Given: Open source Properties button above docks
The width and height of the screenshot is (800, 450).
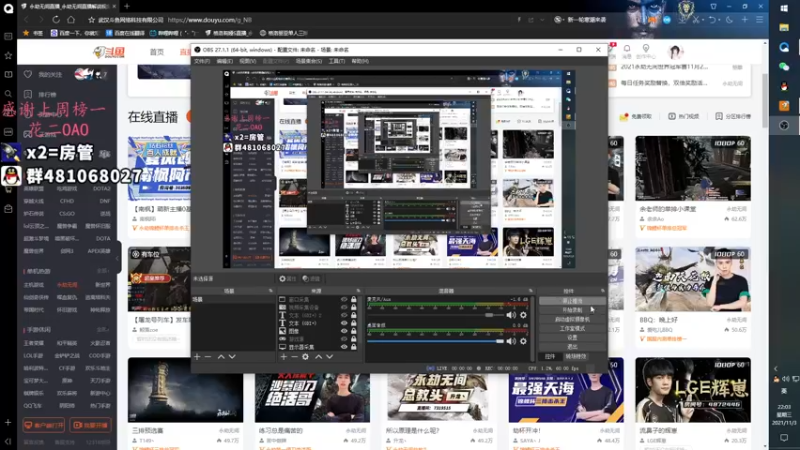Looking at the screenshot, I should tap(288, 279).
